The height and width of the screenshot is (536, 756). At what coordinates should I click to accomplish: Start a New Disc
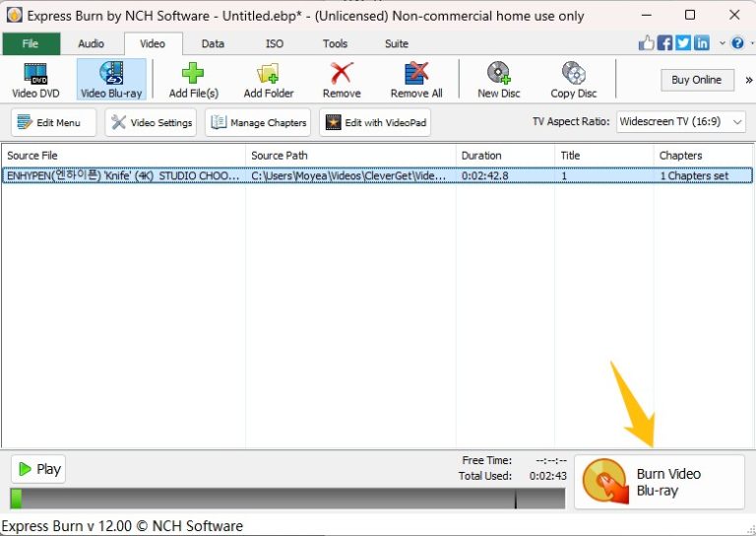pyautogui.click(x=498, y=80)
